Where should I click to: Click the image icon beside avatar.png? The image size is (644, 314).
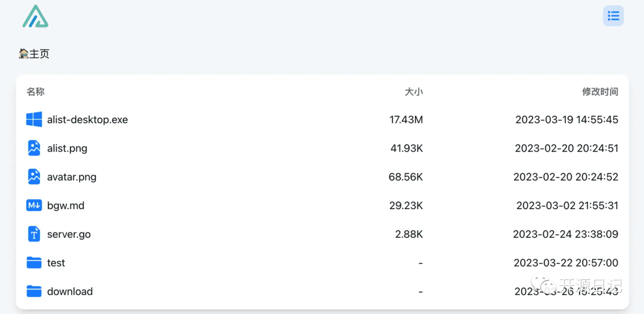pyautogui.click(x=34, y=177)
